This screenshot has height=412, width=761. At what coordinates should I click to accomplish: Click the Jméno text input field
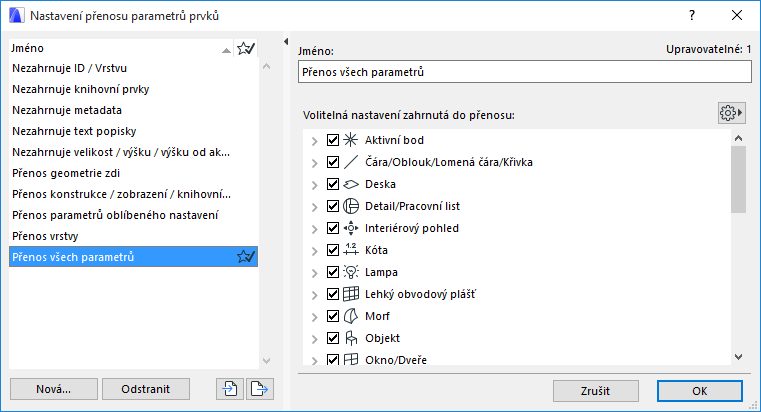click(x=524, y=73)
